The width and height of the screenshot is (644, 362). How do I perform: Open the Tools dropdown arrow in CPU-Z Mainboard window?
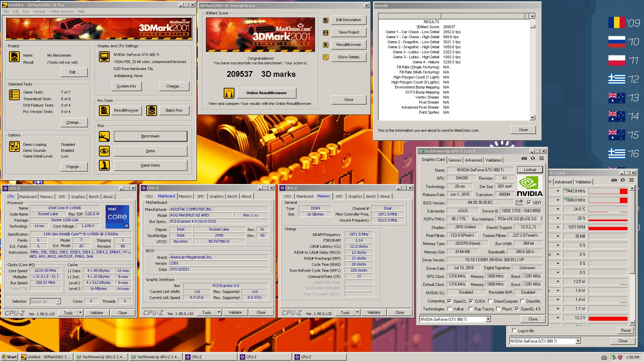(219, 313)
